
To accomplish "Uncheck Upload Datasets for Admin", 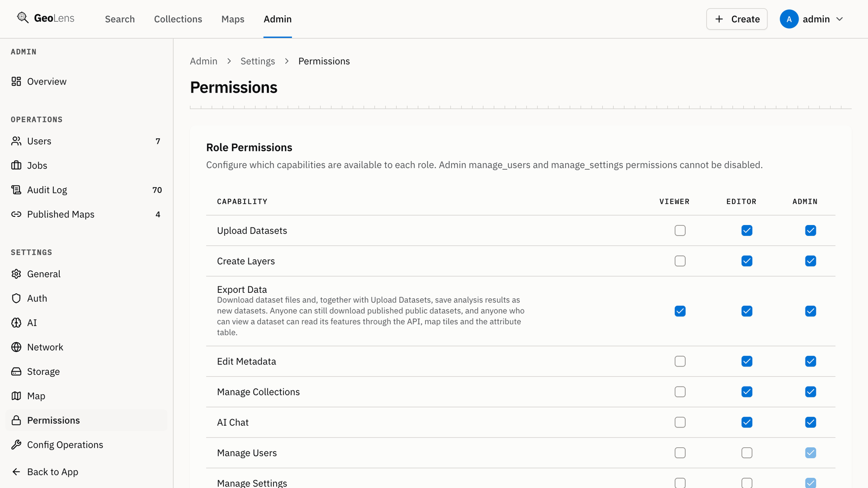I will (810, 230).
